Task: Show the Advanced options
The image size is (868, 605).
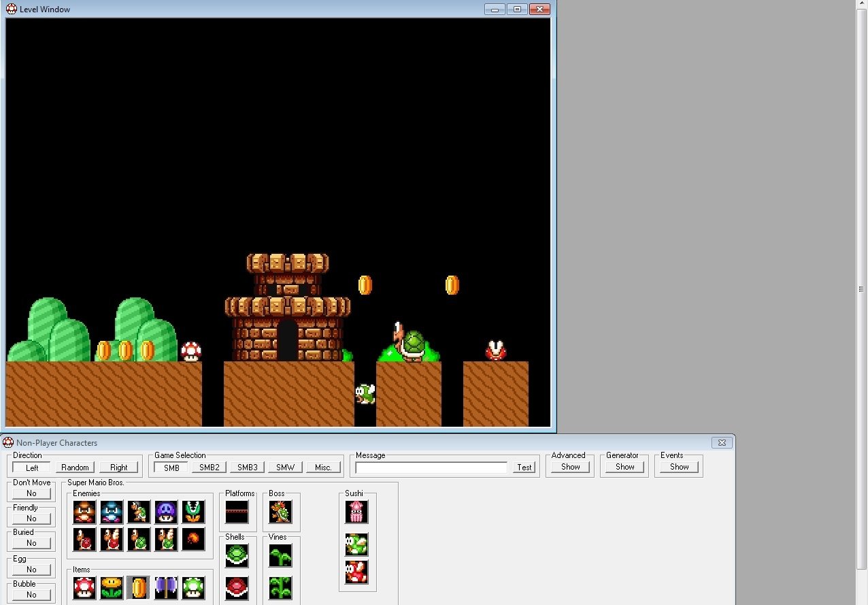Action: [x=571, y=467]
